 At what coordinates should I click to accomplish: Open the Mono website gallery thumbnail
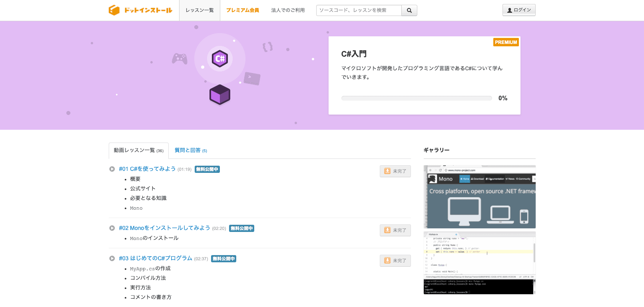[479, 197]
